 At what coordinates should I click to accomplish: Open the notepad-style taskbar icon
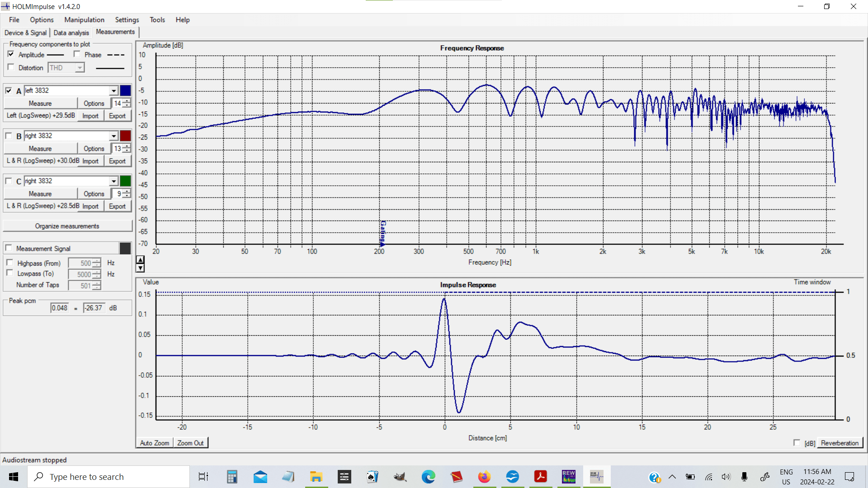pos(288,477)
